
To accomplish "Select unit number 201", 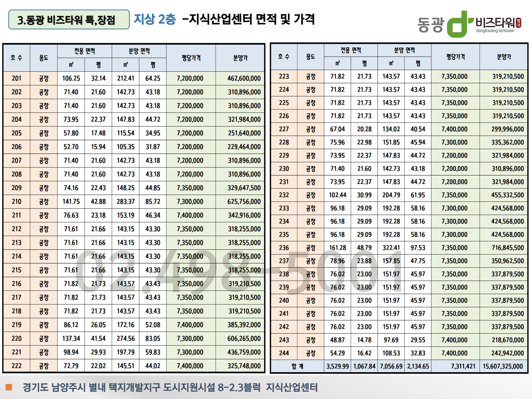I will click(x=17, y=78).
